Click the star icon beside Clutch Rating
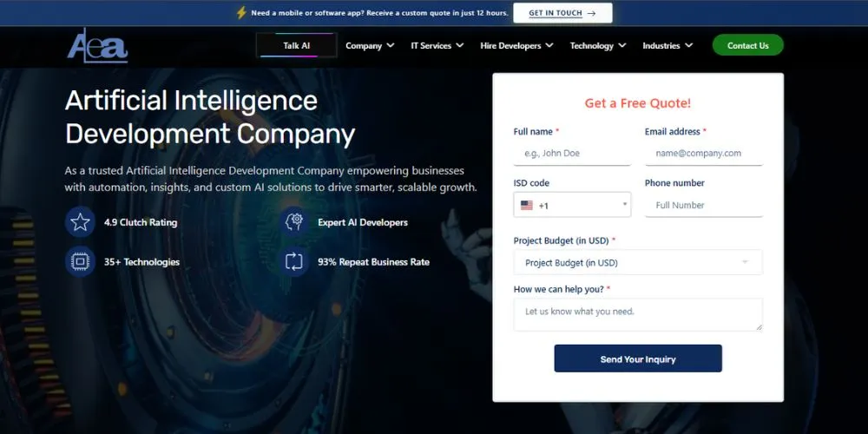This screenshot has width=868, height=434. (x=80, y=222)
